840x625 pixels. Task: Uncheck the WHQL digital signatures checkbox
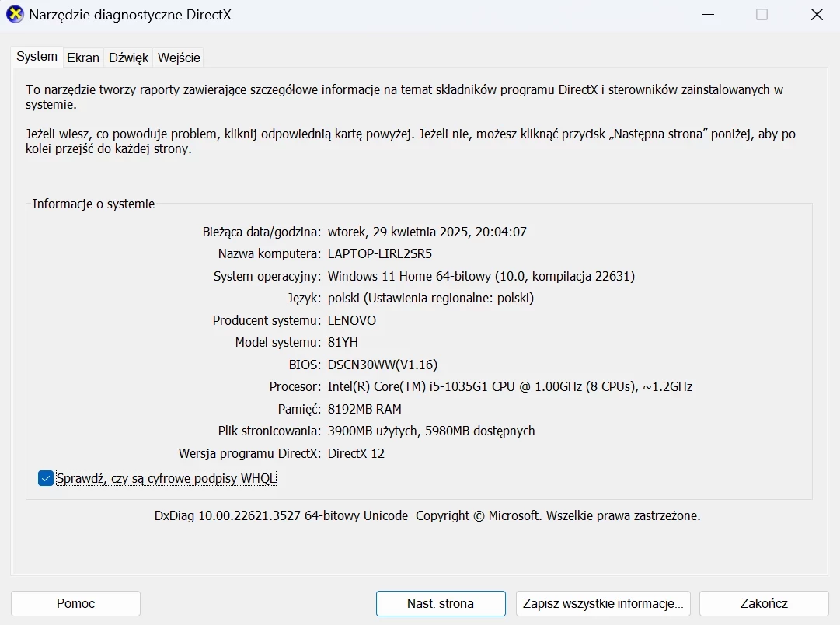pos(46,478)
